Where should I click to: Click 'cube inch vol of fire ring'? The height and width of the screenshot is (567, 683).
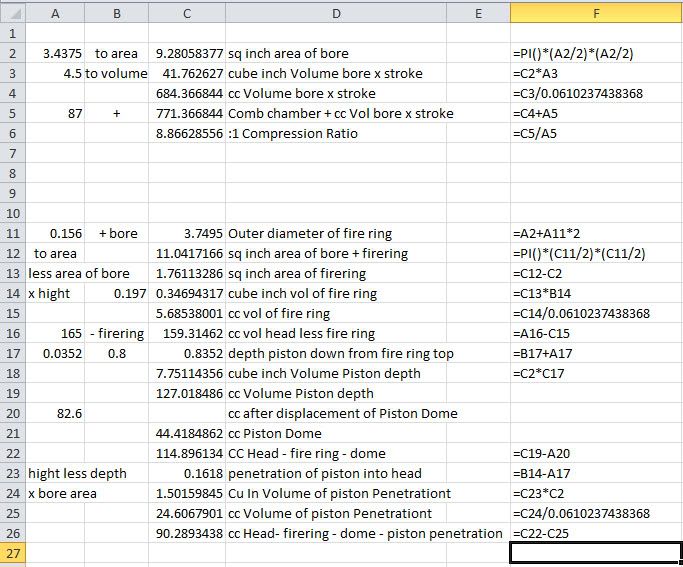point(302,294)
